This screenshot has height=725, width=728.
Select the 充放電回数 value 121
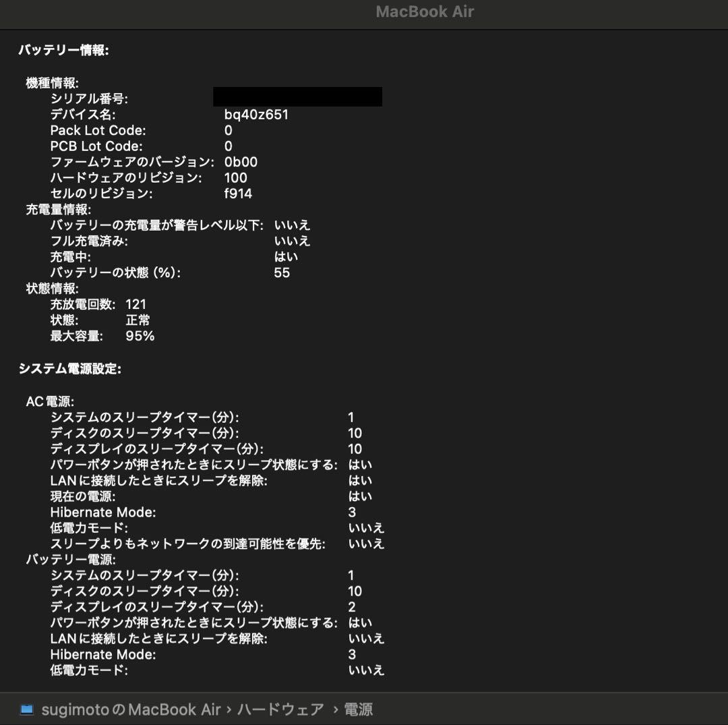click(x=138, y=304)
